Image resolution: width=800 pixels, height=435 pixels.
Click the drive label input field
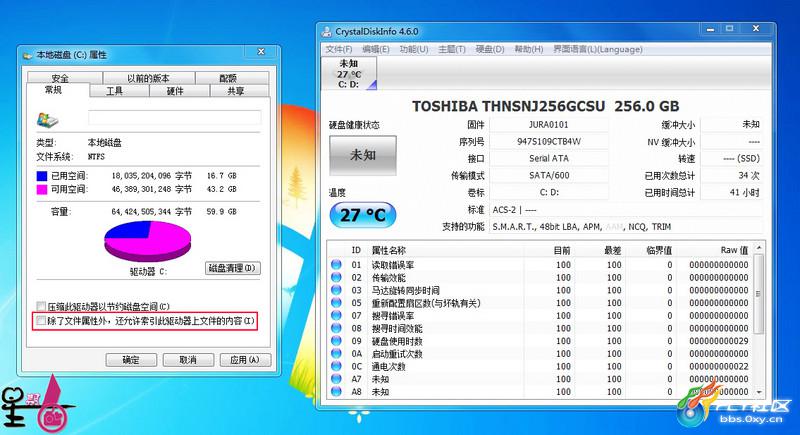[x=174, y=118]
